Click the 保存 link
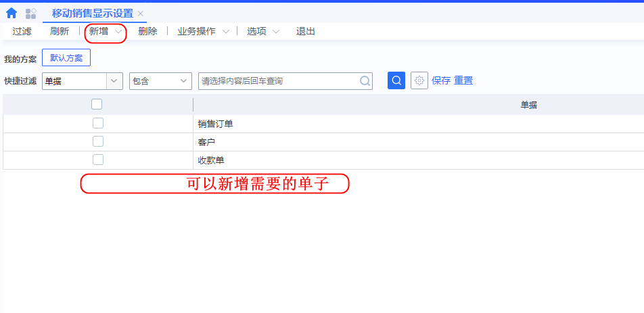 (x=441, y=80)
